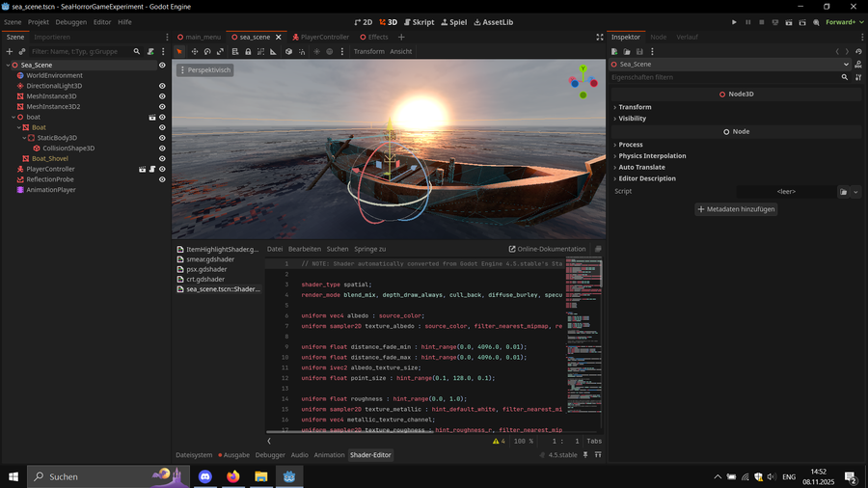Toggle visibility of the ReflectionProbe node
This screenshot has width=868, height=488.
pos(162,179)
